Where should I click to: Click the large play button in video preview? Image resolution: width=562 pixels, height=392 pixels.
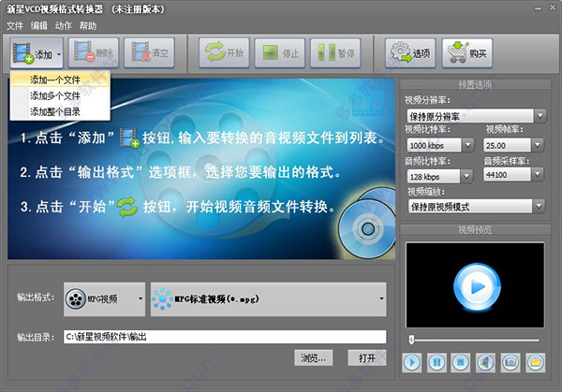tap(477, 287)
